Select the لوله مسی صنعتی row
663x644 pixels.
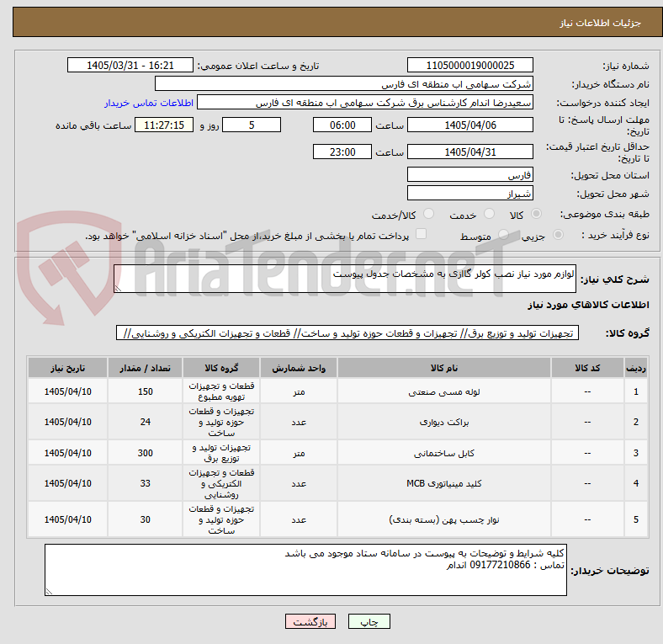point(337,391)
